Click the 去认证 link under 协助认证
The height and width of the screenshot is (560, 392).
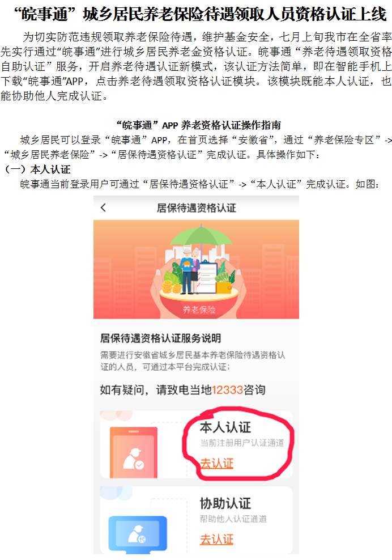coord(216,539)
